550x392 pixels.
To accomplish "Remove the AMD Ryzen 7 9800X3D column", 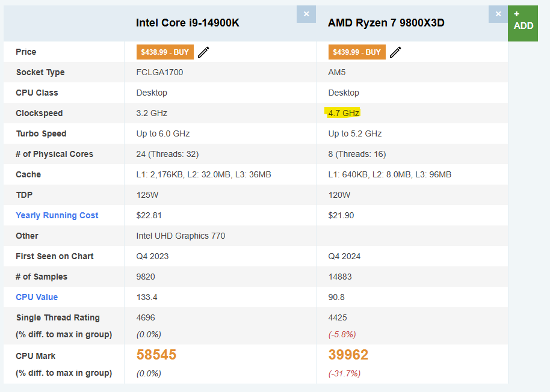I will click(498, 14).
